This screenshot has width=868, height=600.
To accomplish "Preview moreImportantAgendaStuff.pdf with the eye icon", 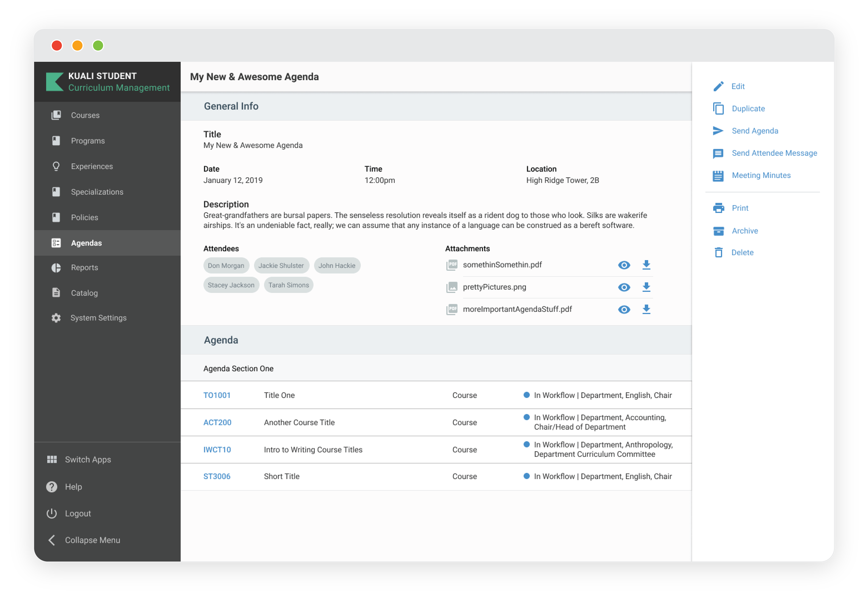I will coord(624,309).
